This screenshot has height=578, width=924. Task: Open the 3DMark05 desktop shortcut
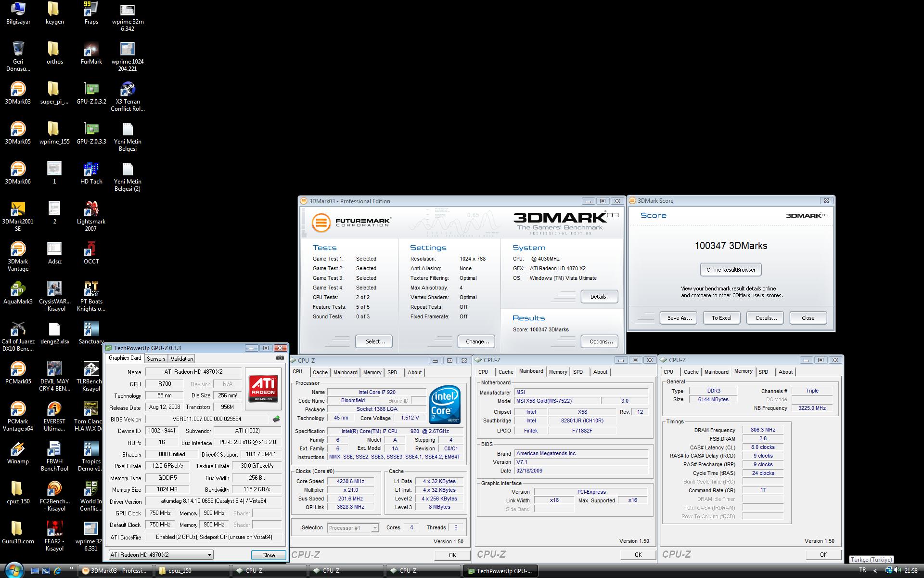point(18,133)
